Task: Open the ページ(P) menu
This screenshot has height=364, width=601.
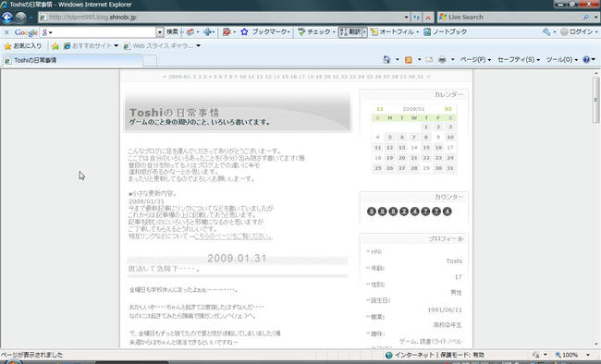Action: click(x=475, y=60)
